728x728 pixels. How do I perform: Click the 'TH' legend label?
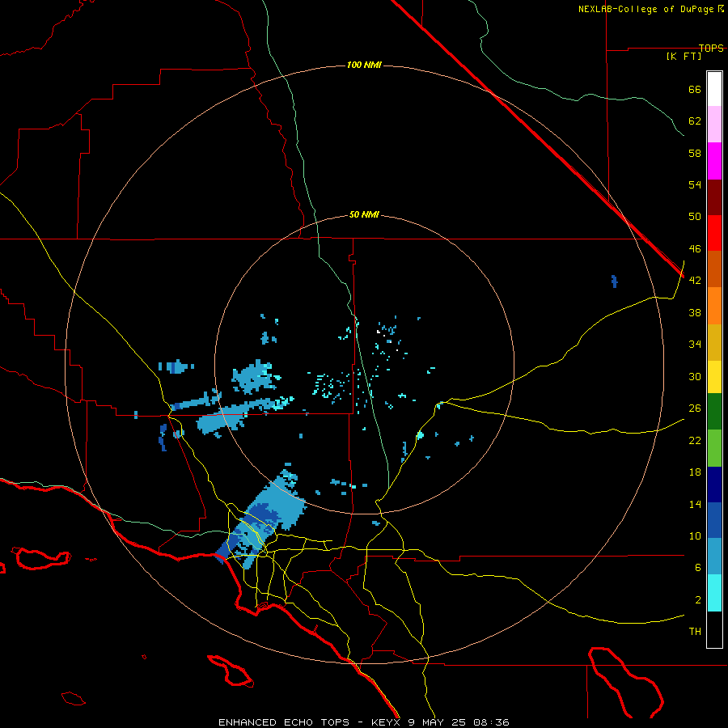(695, 632)
